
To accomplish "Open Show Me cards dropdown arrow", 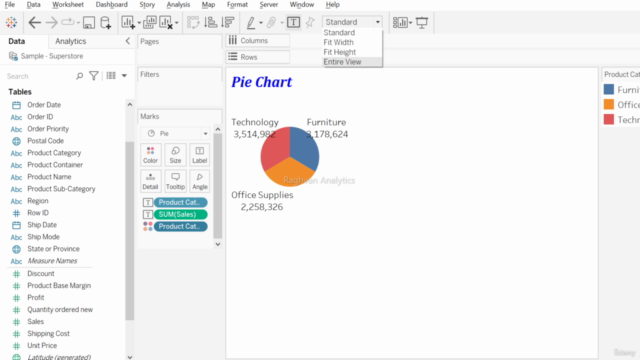I will pos(410,23).
